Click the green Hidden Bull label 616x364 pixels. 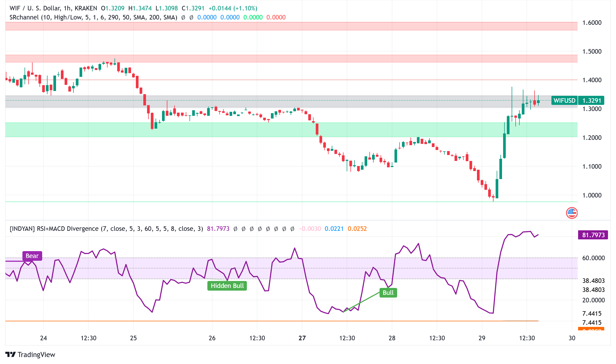coord(227,286)
